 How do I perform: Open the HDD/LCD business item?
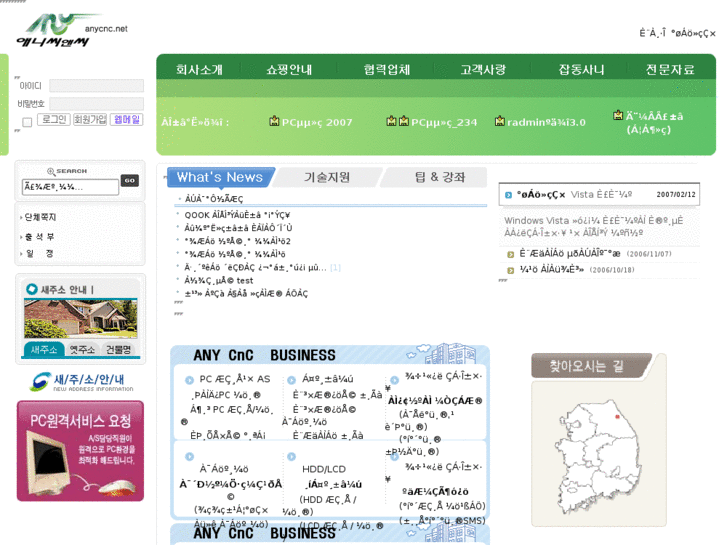click(x=324, y=469)
